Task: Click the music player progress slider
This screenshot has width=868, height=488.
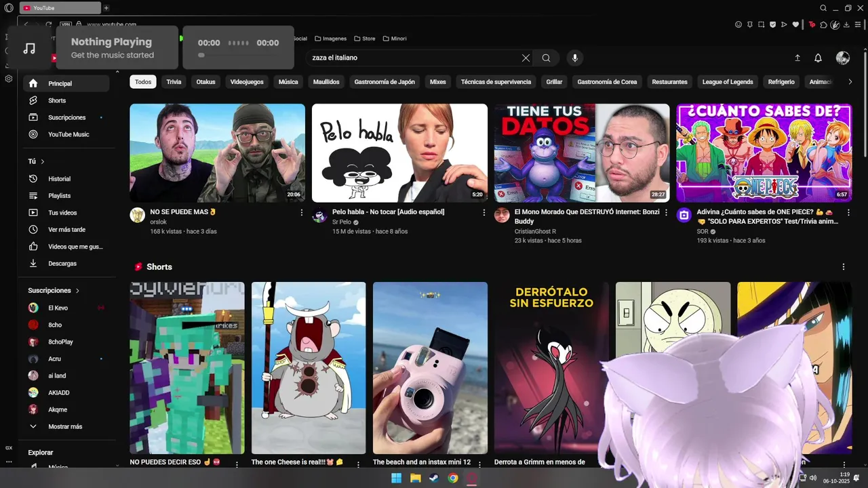Action: click(238, 55)
